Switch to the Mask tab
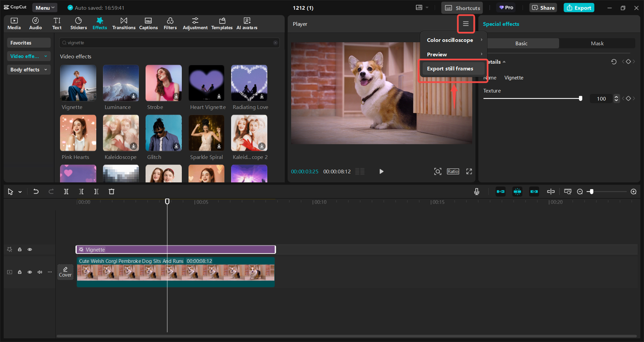This screenshot has width=644, height=342. click(x=597, y=44)
